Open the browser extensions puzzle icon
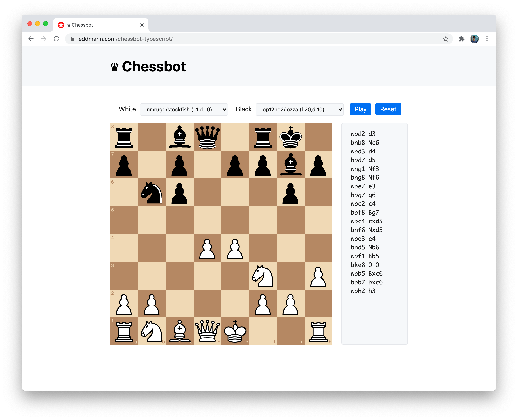Image resolution: width=518 pixels, height=420 pixels. (x=461, y=39)
